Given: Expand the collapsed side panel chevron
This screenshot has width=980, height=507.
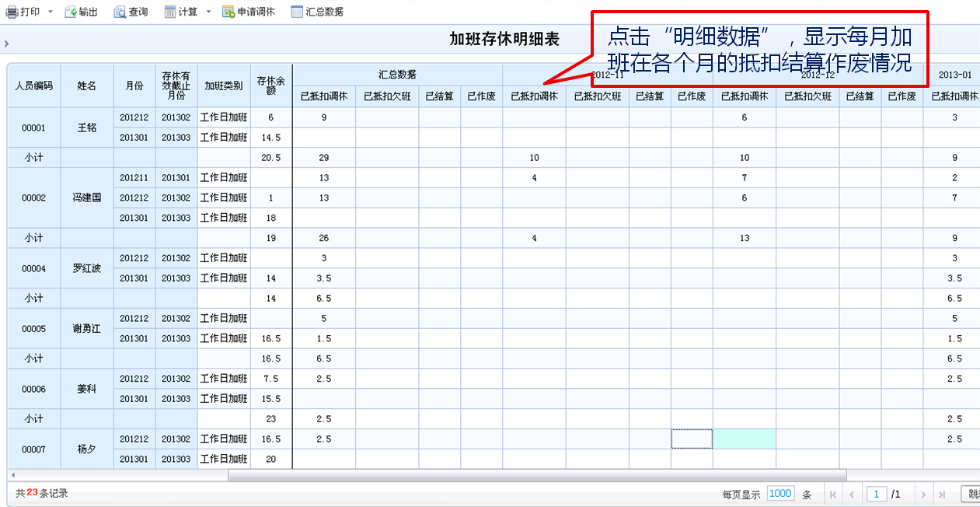Looking at the screenshot, I should [x=6, y=44].
